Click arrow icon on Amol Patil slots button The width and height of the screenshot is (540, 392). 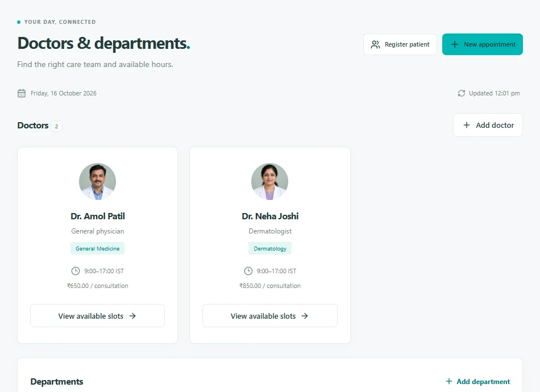(132, 316)
